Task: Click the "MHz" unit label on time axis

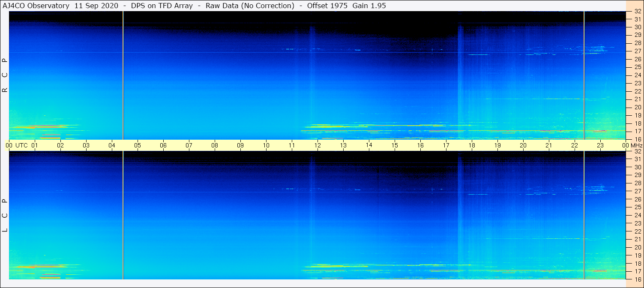Action: point(637,145)
